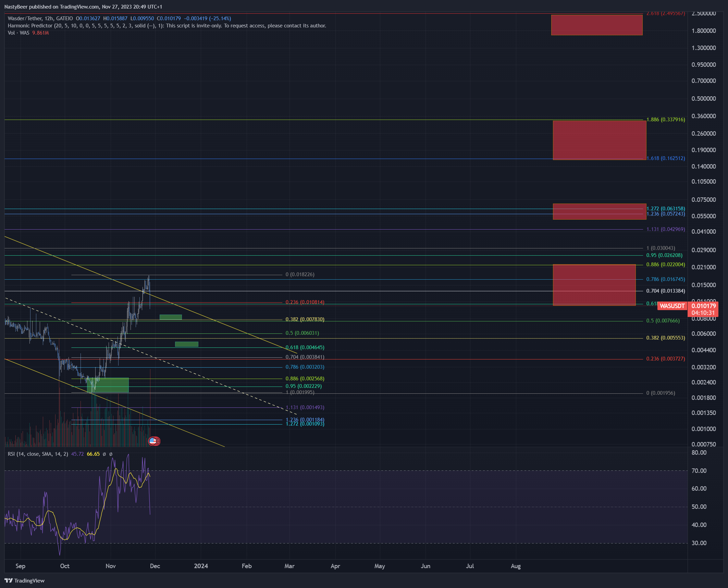Select red target box between 1.886 and 1.618

coord(600,140)
